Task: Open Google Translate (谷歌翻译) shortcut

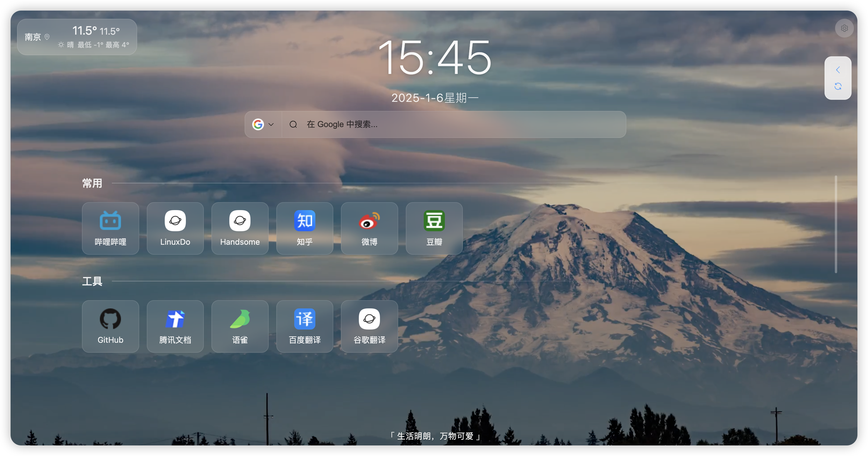Action: coord(369,326)
